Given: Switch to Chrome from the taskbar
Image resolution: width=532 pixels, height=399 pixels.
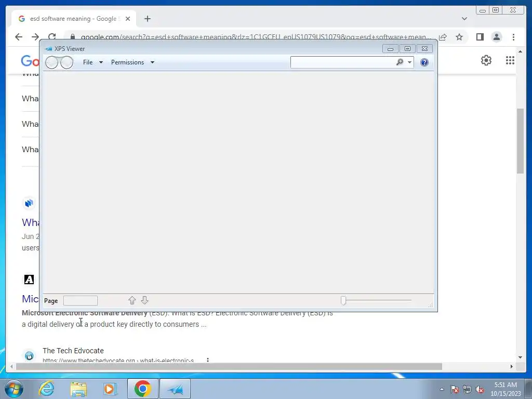Looking at the screenshot, I should pyautogui.click(x=142, y=389).
